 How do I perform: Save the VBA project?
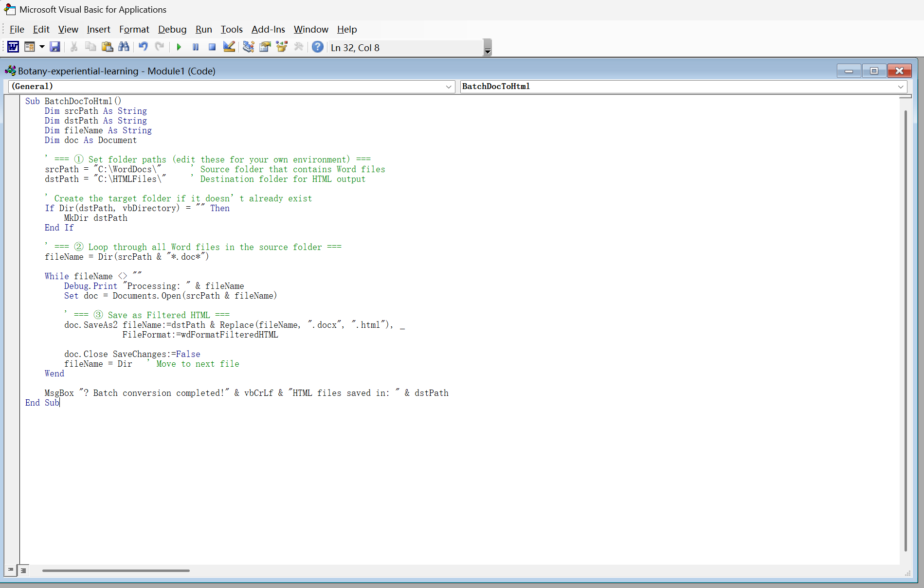(55, 47)
